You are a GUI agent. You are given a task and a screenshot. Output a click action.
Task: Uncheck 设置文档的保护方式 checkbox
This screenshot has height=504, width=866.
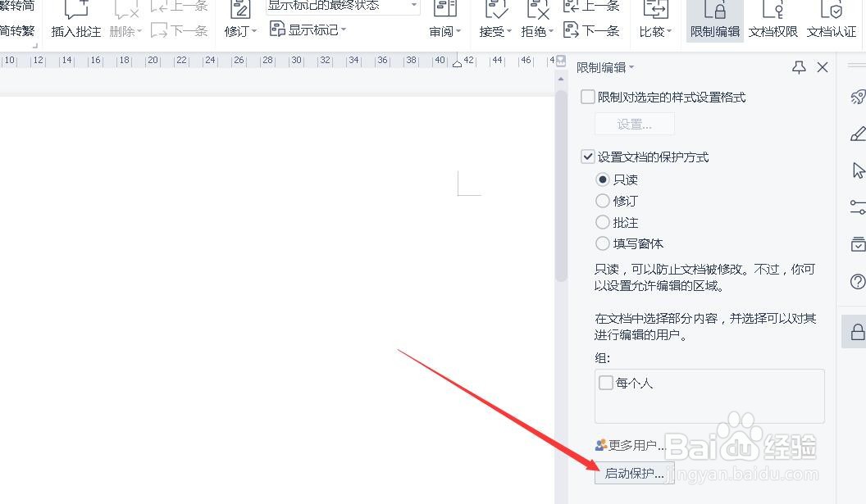point(588,157)
